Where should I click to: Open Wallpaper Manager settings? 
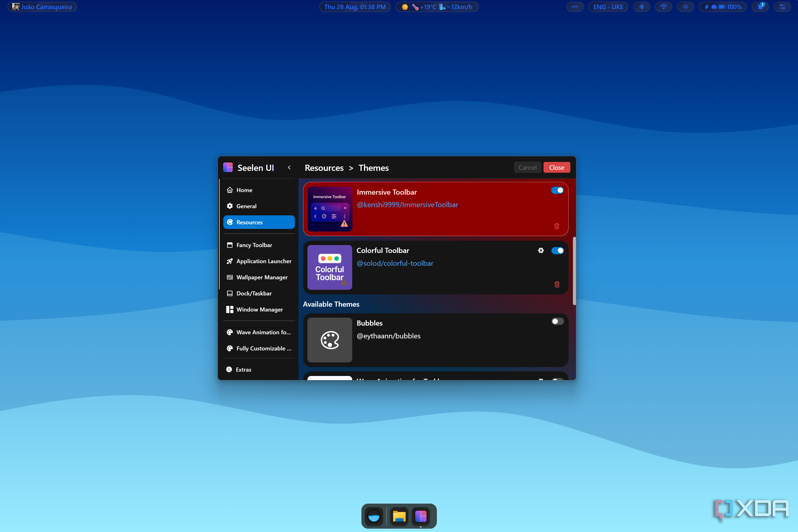tap(259, 277)
